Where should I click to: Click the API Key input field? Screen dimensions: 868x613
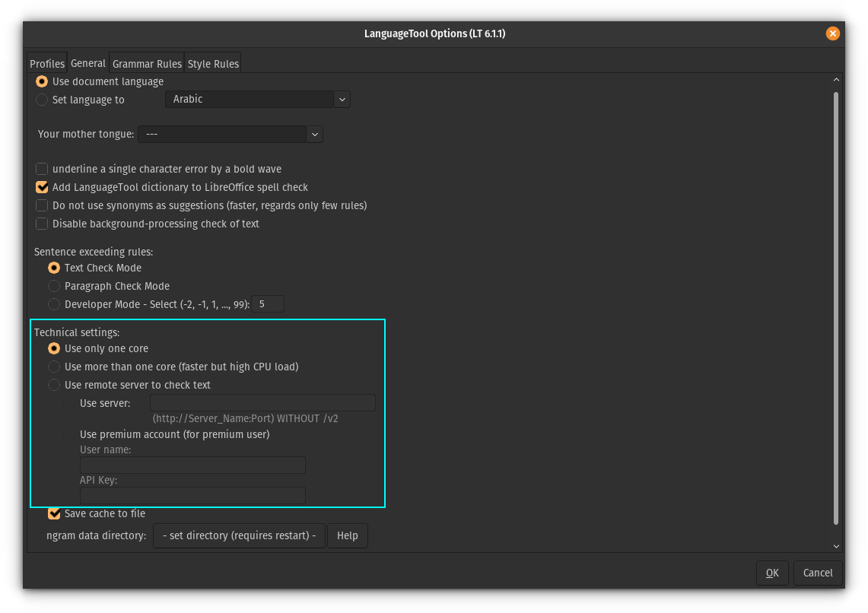[192, 495]
